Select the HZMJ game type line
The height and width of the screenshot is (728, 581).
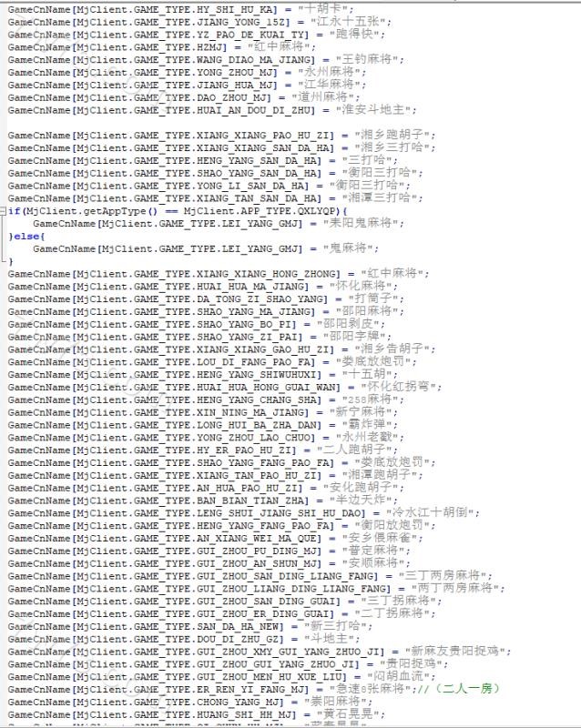pyautogui.click(x=162, y=47)
